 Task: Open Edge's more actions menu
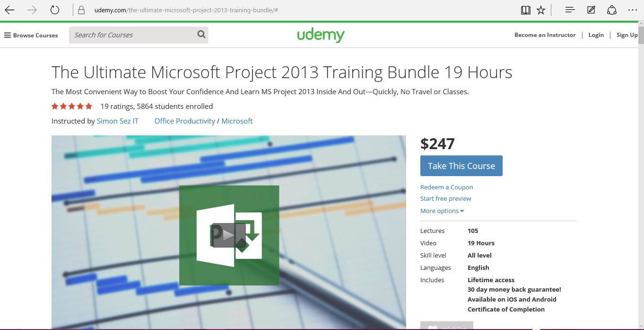coord(632,9)
